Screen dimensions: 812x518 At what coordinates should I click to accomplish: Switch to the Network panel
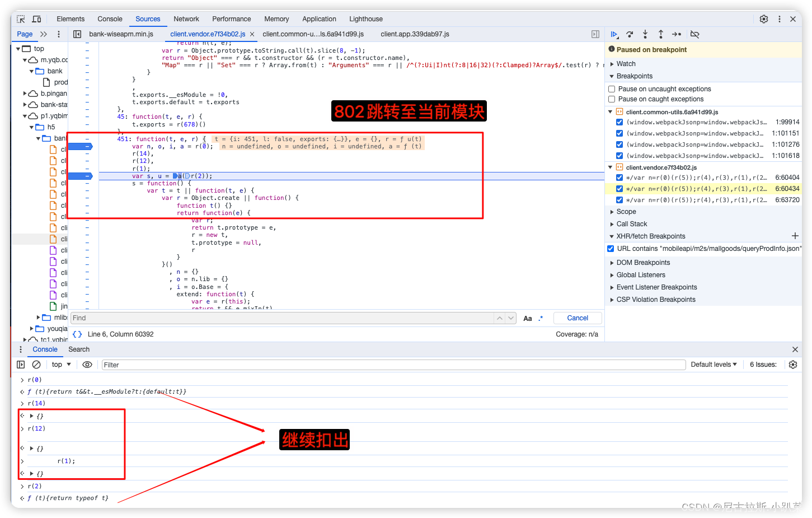(x=186, y=18)
